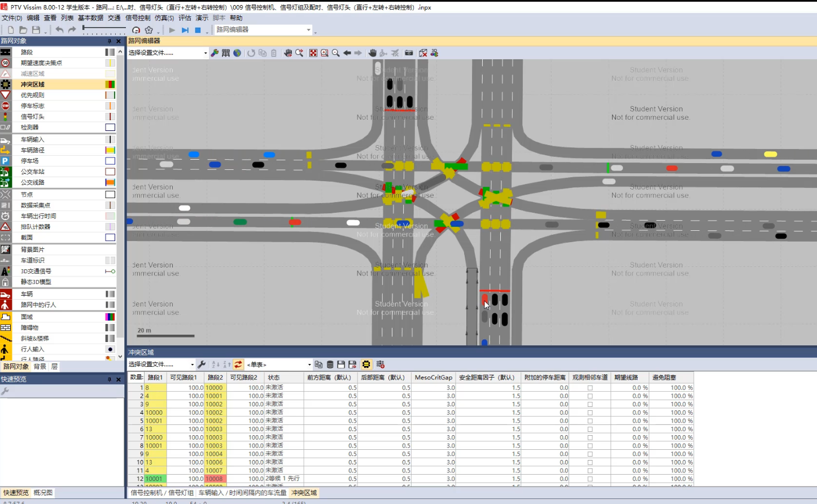817x504 pixels.
Task: Create a new network file
Action: click(x=11, y=30)
